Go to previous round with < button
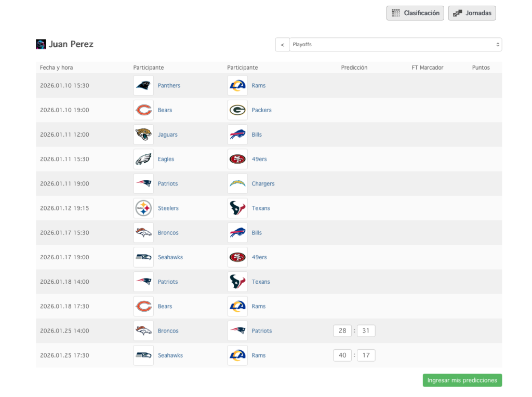The image size is (532, 397). pos(282,45)
